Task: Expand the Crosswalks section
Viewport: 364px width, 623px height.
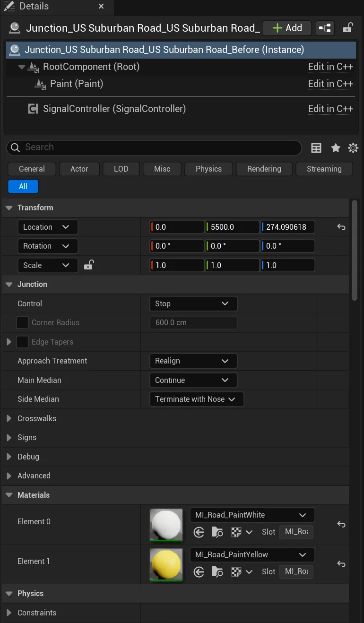Action: (x=9, y=418)
